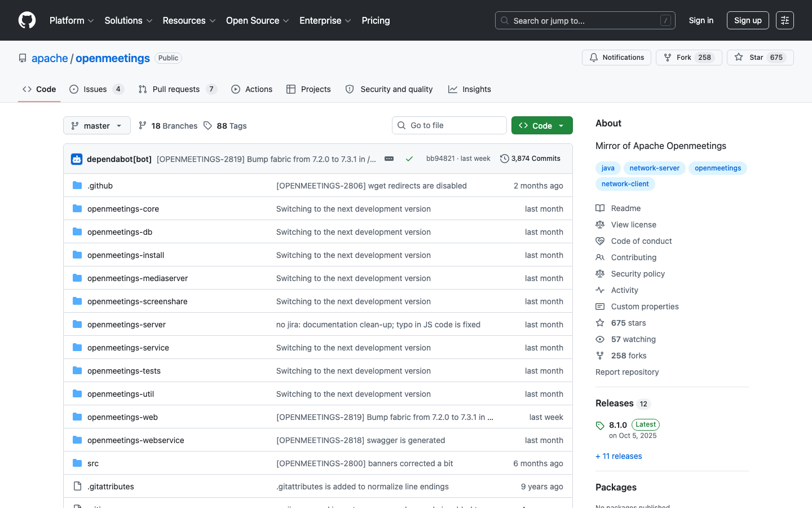Click the network-server topic tag
Screen dimensions: 812x508
coord(654,168)
